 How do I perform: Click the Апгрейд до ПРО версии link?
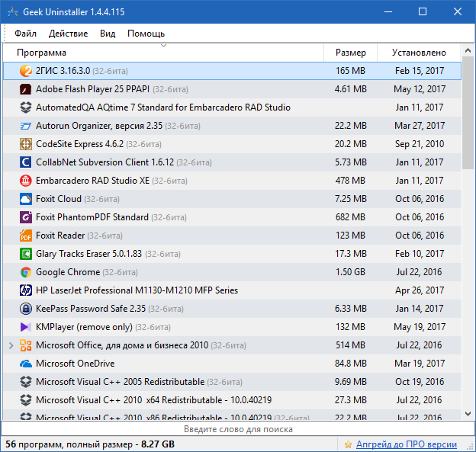click(x=406, y=444)
